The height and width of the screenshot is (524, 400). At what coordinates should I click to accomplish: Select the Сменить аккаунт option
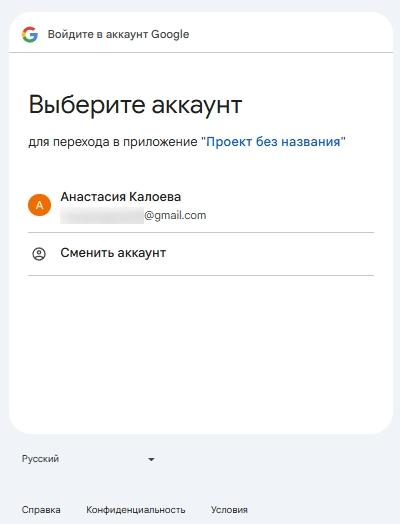tap(201, 254)
